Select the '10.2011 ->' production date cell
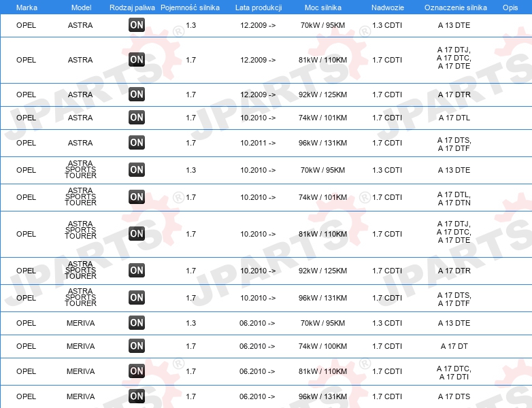This screenshot has width=532, height=408. [x=258, y=143]
